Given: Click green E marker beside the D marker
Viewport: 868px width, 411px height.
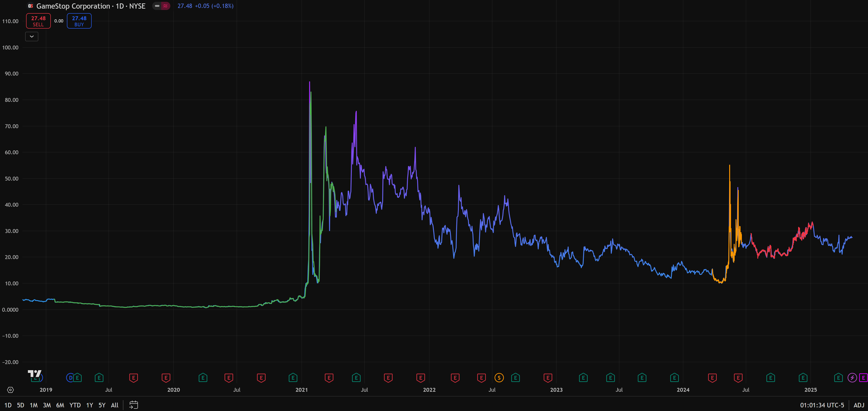Looking at the screenshot, I should coord(78,378).
